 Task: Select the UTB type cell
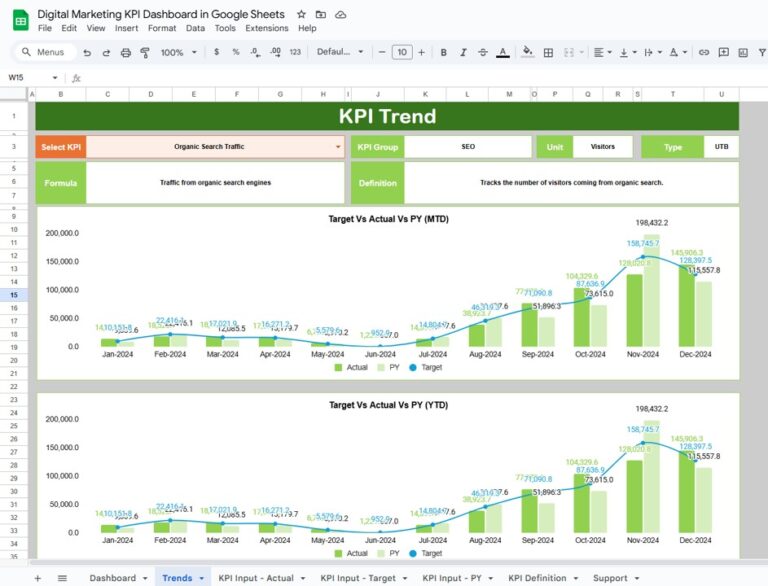tap(721, 146)
